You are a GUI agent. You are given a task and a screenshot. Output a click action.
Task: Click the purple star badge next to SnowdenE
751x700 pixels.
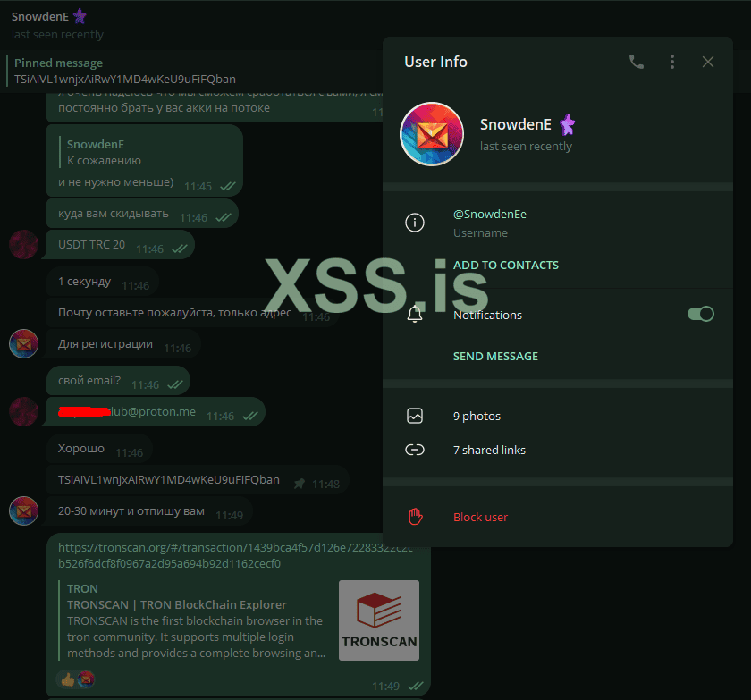click(x=567, y=125)
